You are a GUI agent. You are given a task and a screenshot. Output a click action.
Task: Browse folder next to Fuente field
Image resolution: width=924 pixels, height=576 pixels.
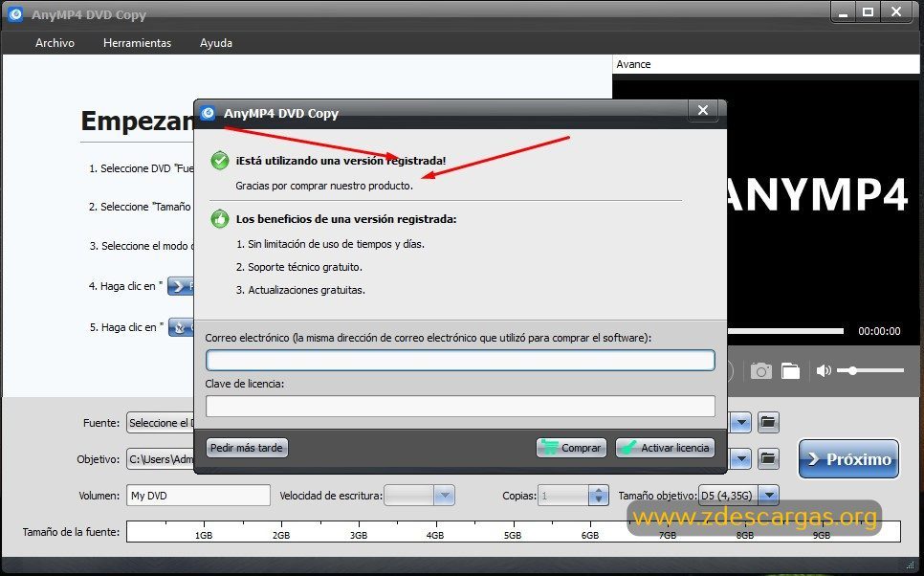pyautogui.click(x=768, y=422)
